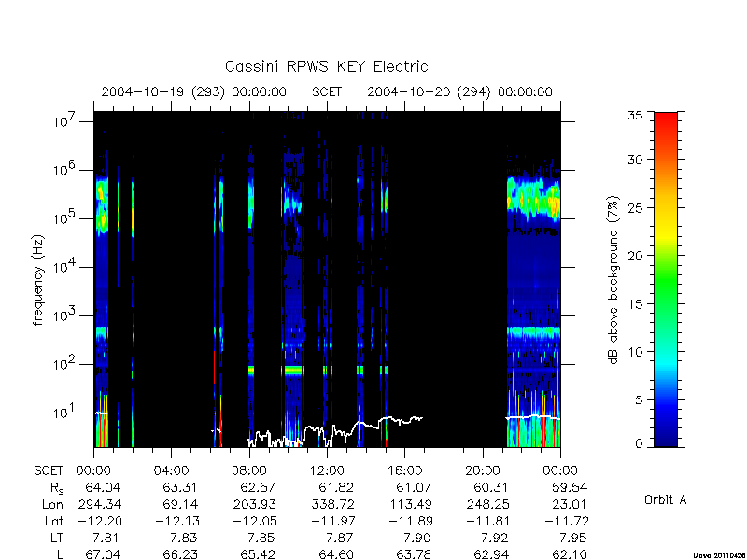Click the '12:00' time axis label
747x560 pixels.
click(x=327, y=470)
